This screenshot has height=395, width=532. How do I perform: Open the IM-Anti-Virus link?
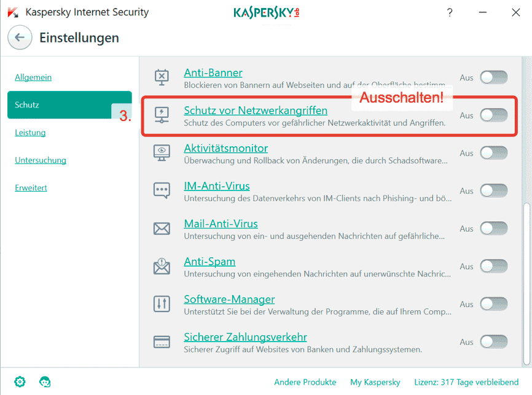(217, 186)
